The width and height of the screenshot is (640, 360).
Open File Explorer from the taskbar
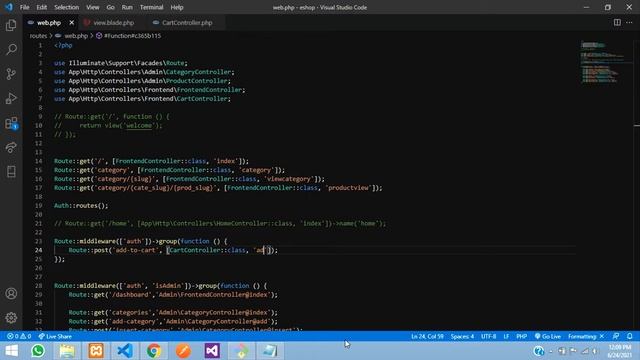click(67, 351)
